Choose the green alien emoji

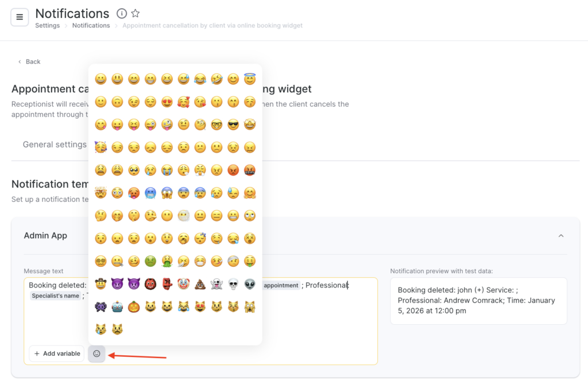(250, 285)
